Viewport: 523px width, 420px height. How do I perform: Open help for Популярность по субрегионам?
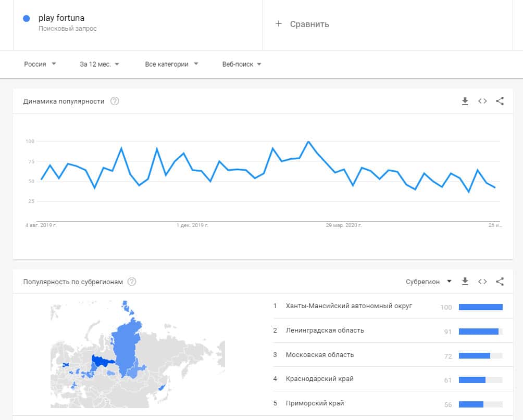coord(132,282)
